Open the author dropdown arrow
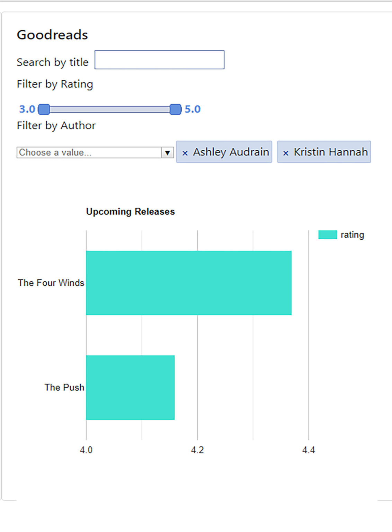 pyautogui.click(x=167, y=152)
